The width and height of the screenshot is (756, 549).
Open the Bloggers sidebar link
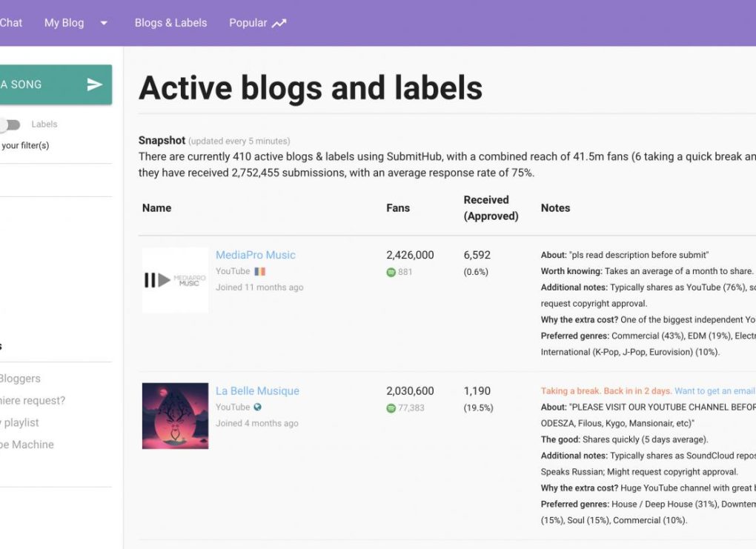point(20,379)
